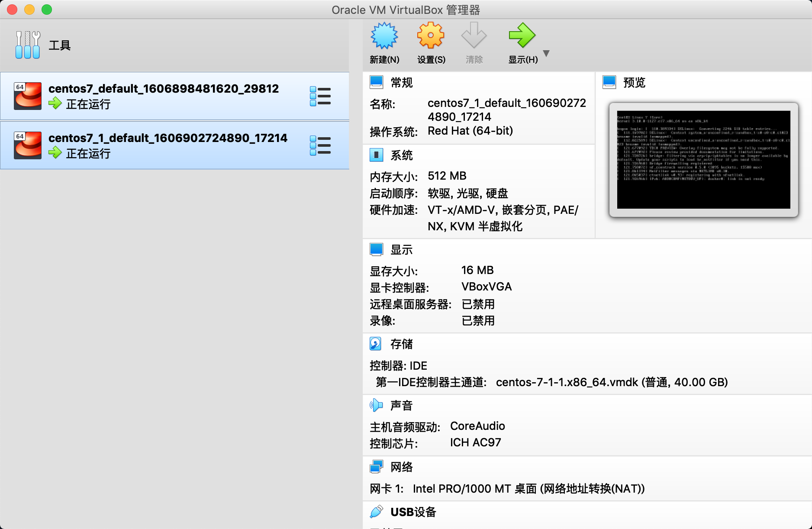
Task: Open the General (常规) section header
Action: click(402, 82)
